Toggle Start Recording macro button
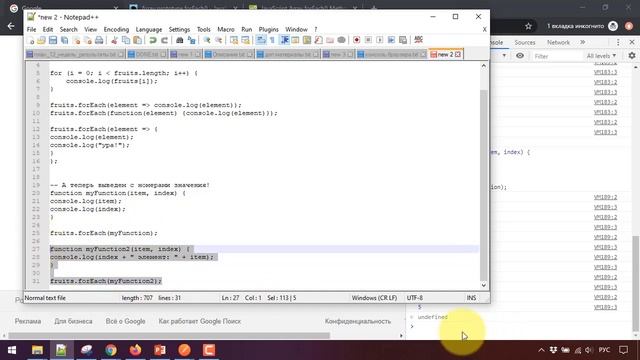Viewport: 640px width, 360px height. (356, 40)
